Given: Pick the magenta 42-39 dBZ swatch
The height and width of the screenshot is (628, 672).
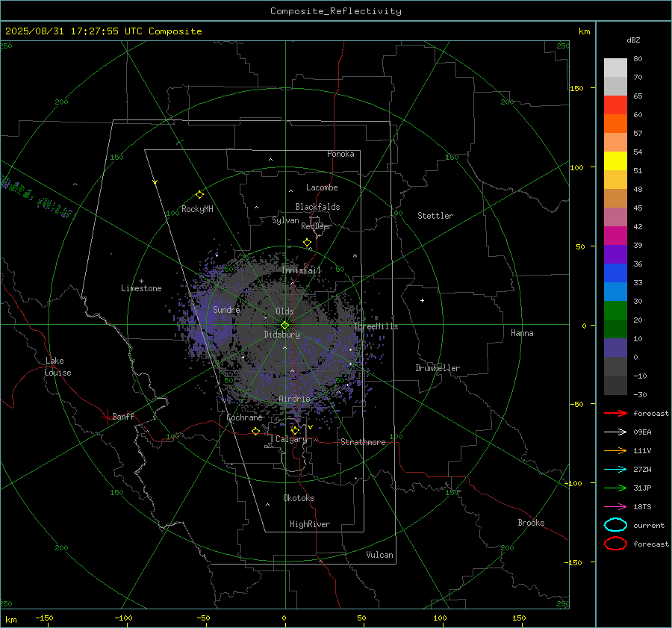Looking at the screenshot, I should pyautogui.click(x=615, y=236).
